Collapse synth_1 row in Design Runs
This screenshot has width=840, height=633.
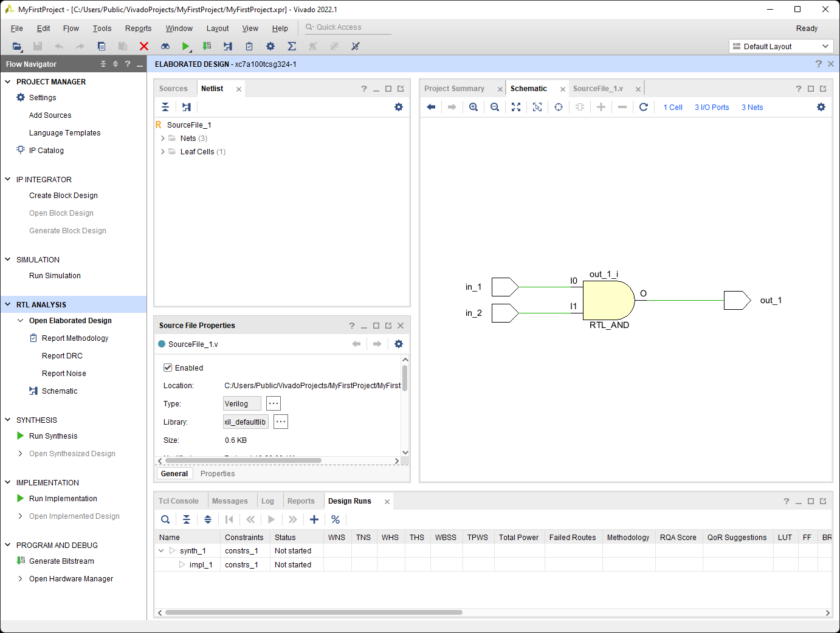[x=161, y=551]
